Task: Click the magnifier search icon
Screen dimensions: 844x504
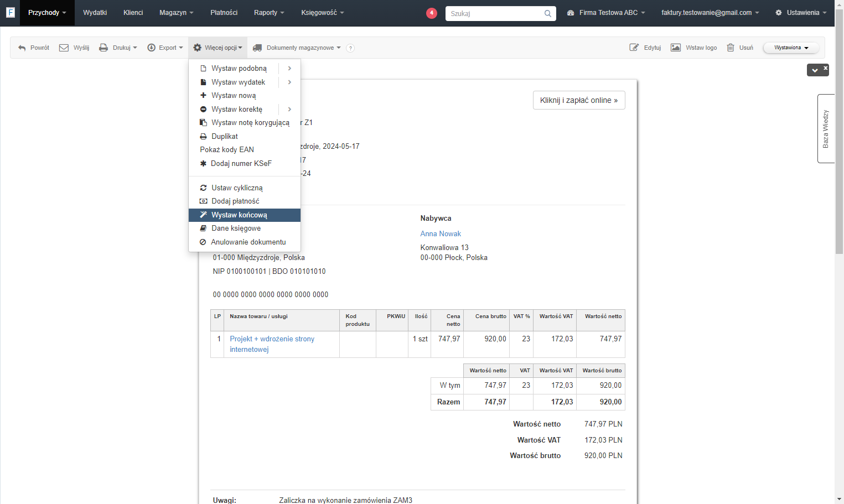Action: pyautogui.click(x=548, y=13)
